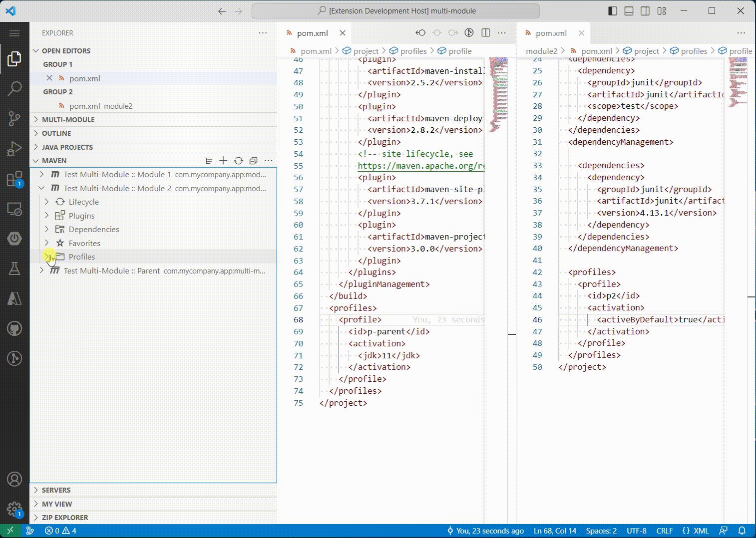Click the Maven refresh icon

tap(238, 161)
